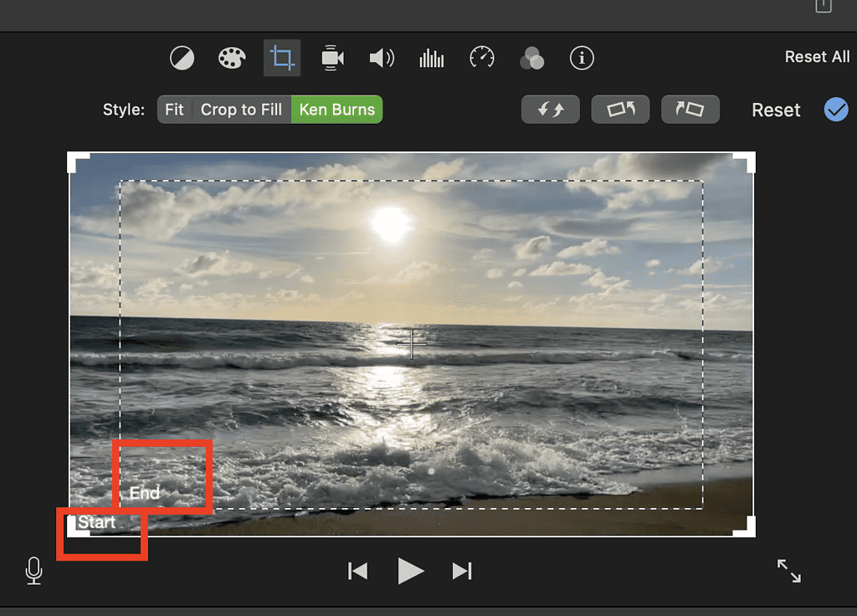The height and width of the screenshot is (616, 857).
Task: Show the clip information panel
Action: [x=582, y=58]
